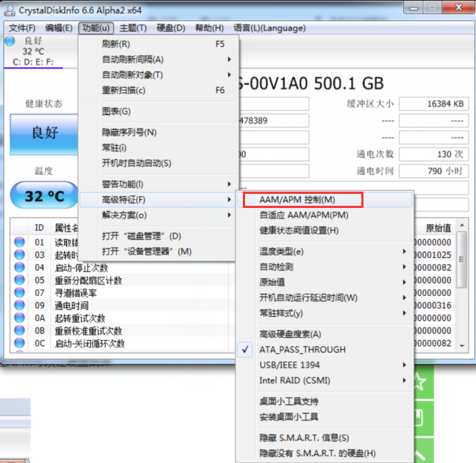Choose 安装桌面小工具 menu item
The width and height of the screenshot is (476, 463).
click(324, 417)
